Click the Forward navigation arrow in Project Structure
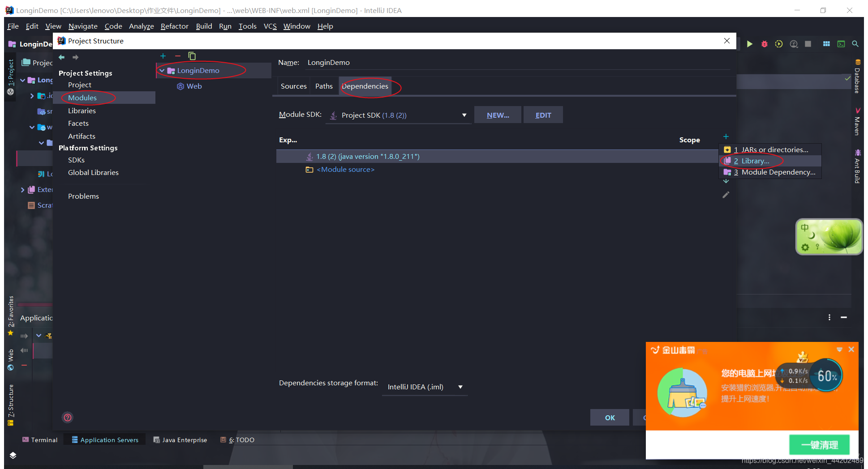The image size is (868, 469). (75, 57)
